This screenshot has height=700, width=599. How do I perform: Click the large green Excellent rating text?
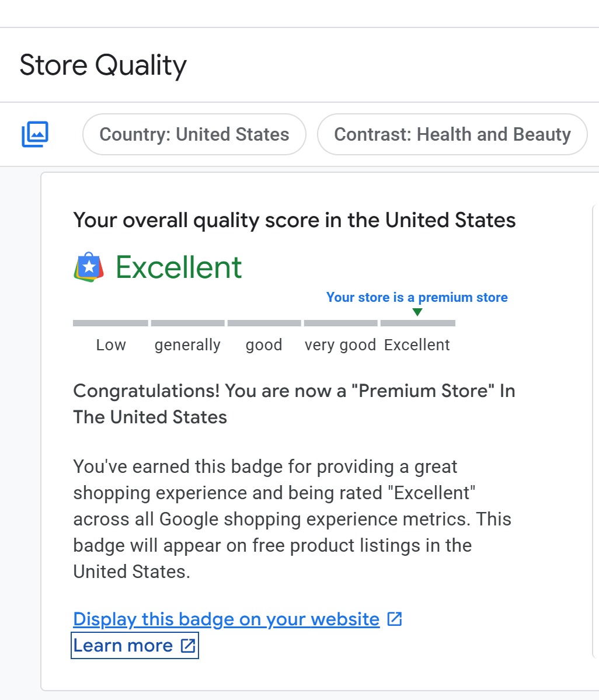[x=179, y=267]
